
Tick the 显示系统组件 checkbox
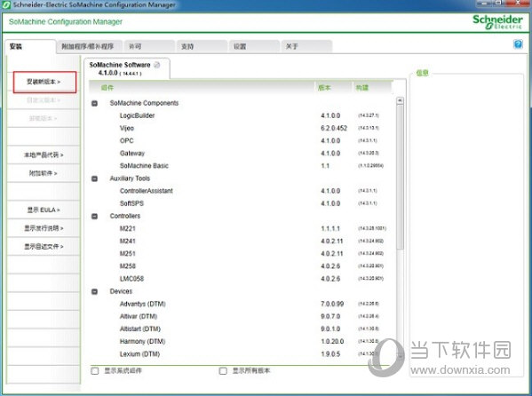[x=95, y=371]
